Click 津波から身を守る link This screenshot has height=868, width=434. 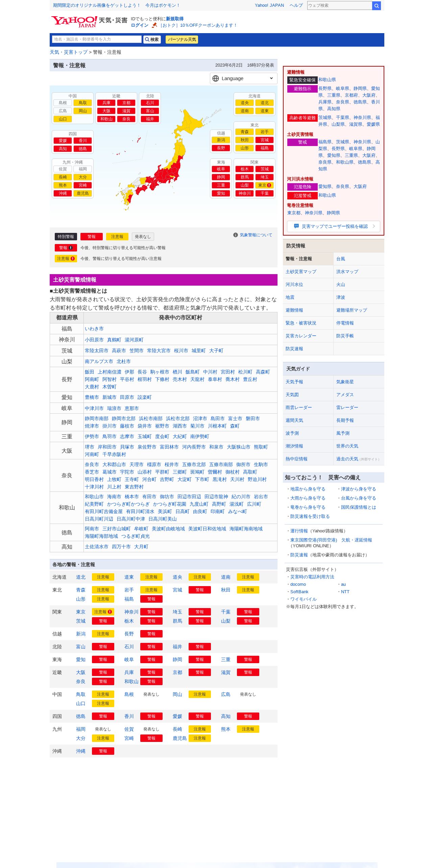pos(358,489)
